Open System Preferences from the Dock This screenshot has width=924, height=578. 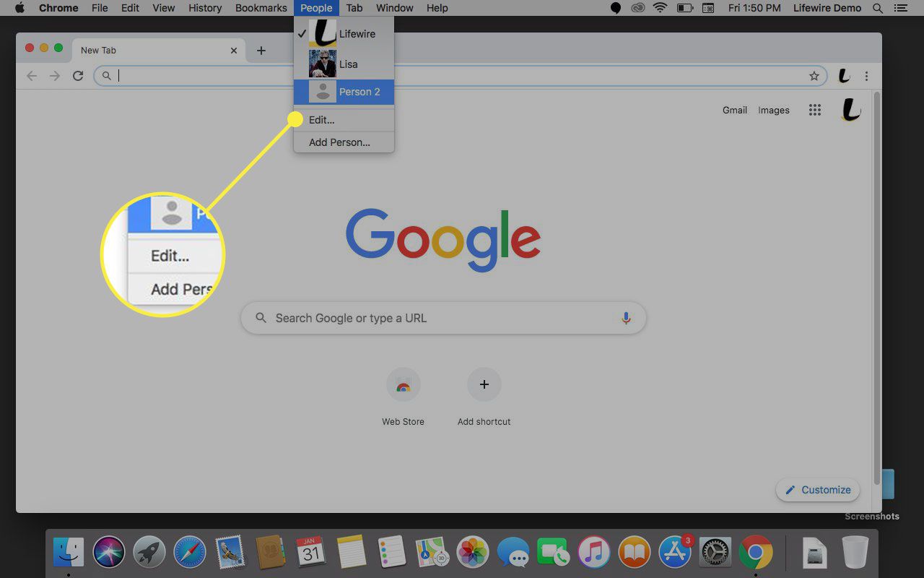pyautogui.click(x=715, y=553)
